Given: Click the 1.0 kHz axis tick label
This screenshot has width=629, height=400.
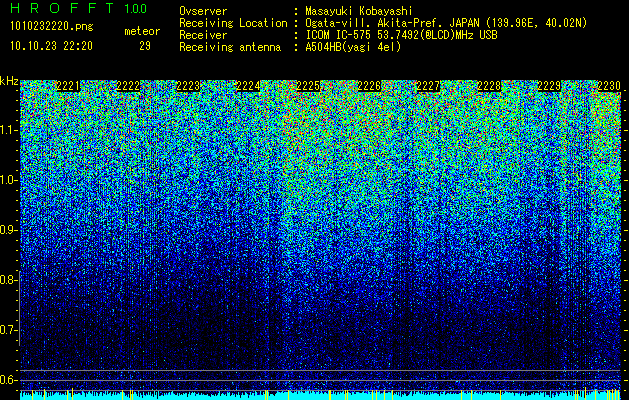Looking at the screenshot, I should (x=8, y=180).
